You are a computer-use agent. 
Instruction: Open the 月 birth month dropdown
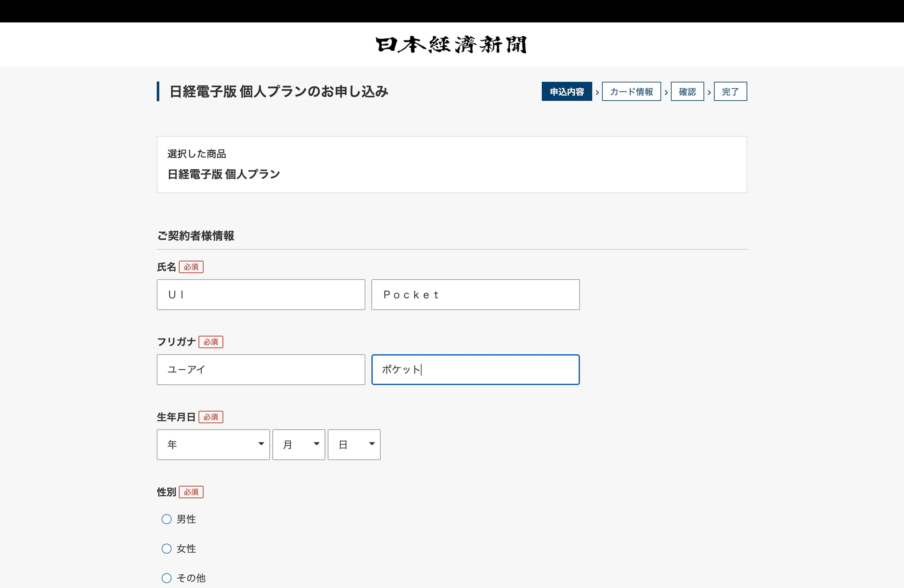[298, 444]
